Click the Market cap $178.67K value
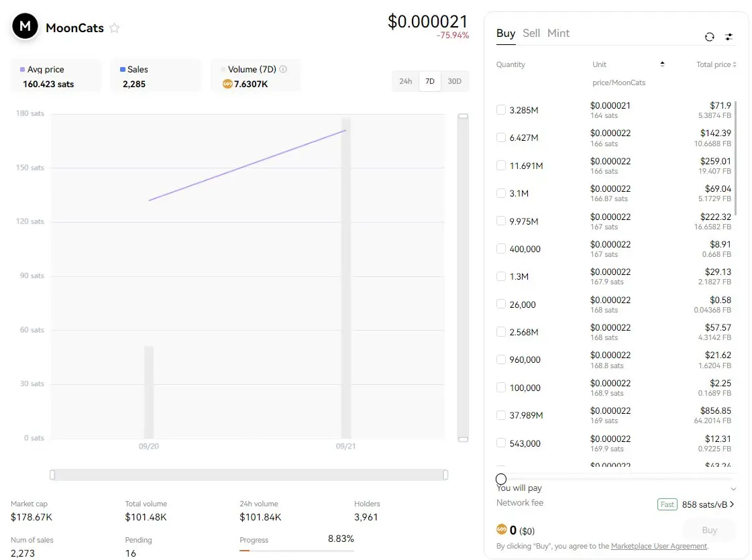Image resolution: width=752 pixels, height=560 pixels. pos(31,517)
